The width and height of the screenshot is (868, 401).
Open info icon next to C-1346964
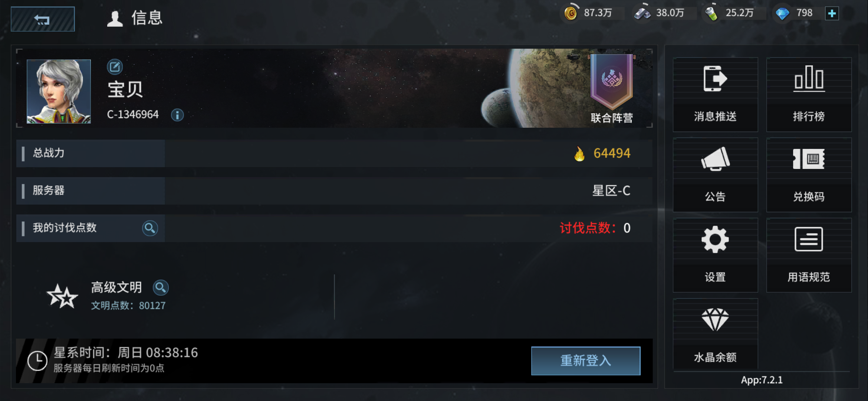(x=177, y=115)
